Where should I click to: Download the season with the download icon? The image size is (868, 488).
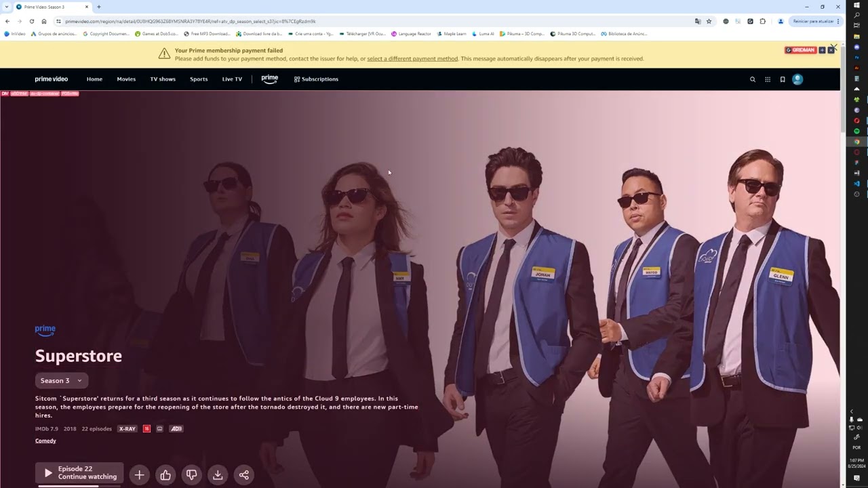pos(218,475)
